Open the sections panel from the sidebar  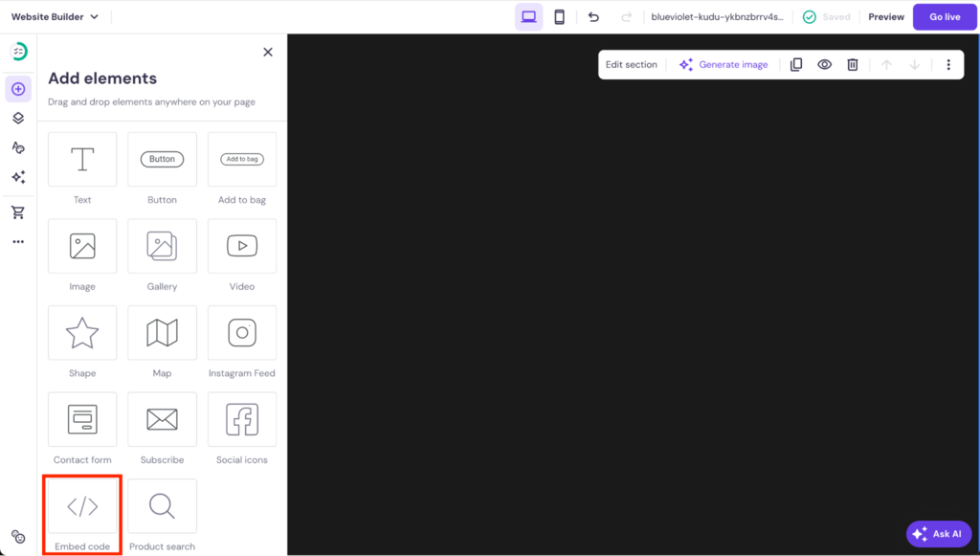pos(17,118)
